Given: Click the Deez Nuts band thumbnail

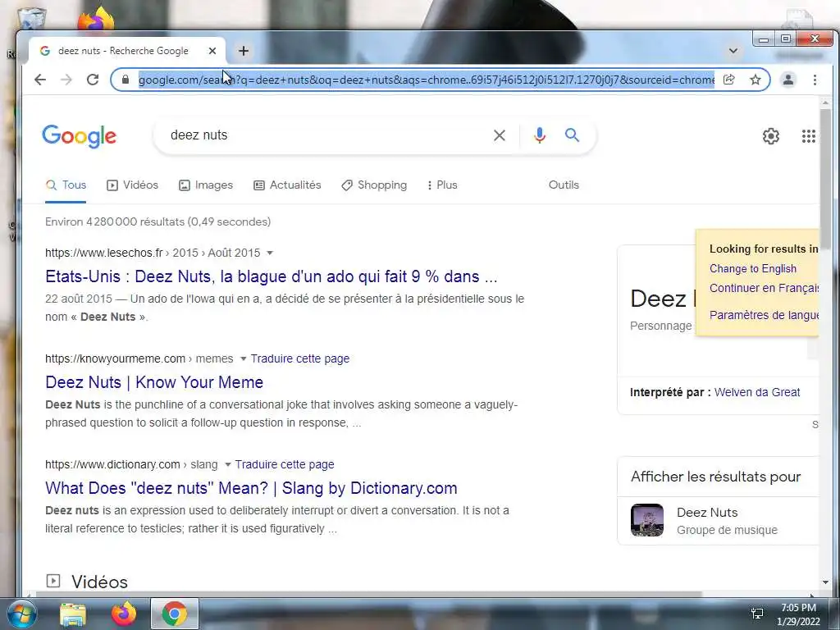Looking at the screenshot, I should pos(647,520).
